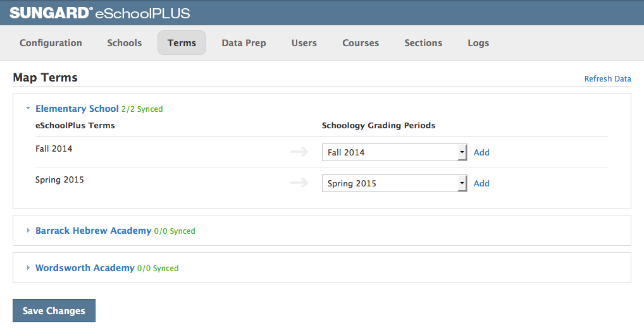This screenshot has width=644, height=333.
Task: Go to the Data Prep tab
Action: (x=244, y=43)
